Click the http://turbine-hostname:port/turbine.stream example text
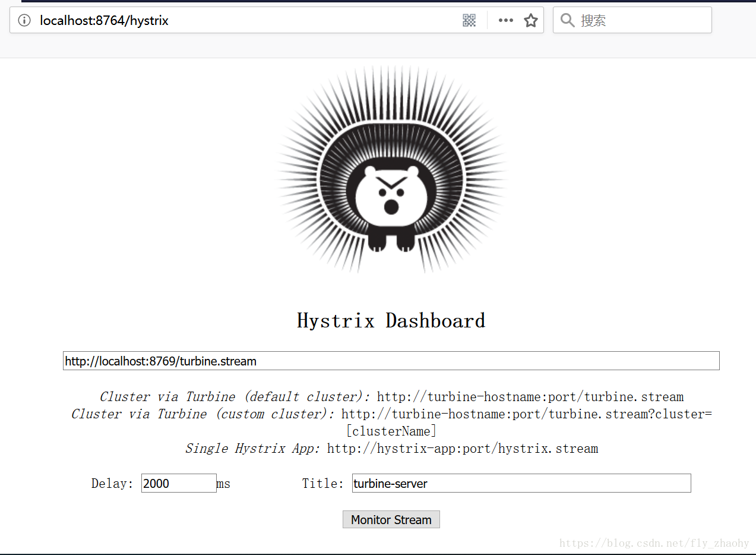Screen dimensions: 756x555 point(530,396)
